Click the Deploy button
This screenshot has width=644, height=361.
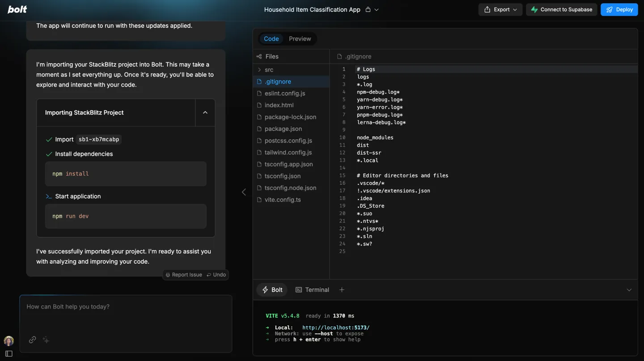[x=619, y=9]
